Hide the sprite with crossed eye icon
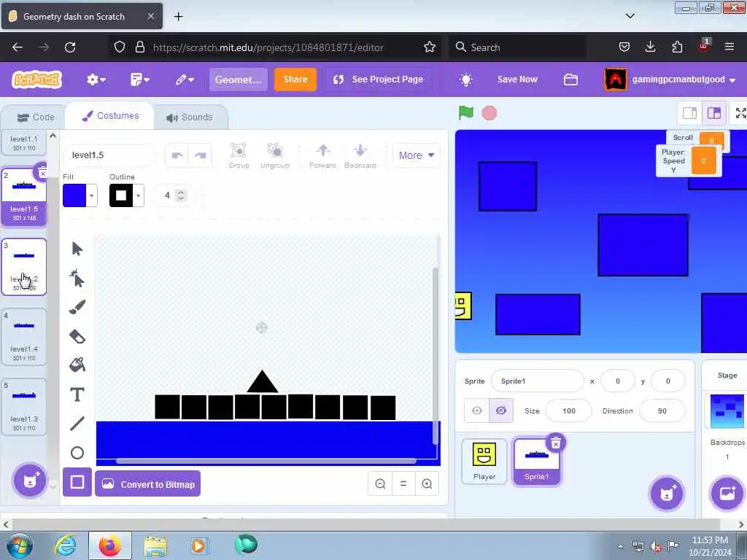 click(x=501, y=411)
